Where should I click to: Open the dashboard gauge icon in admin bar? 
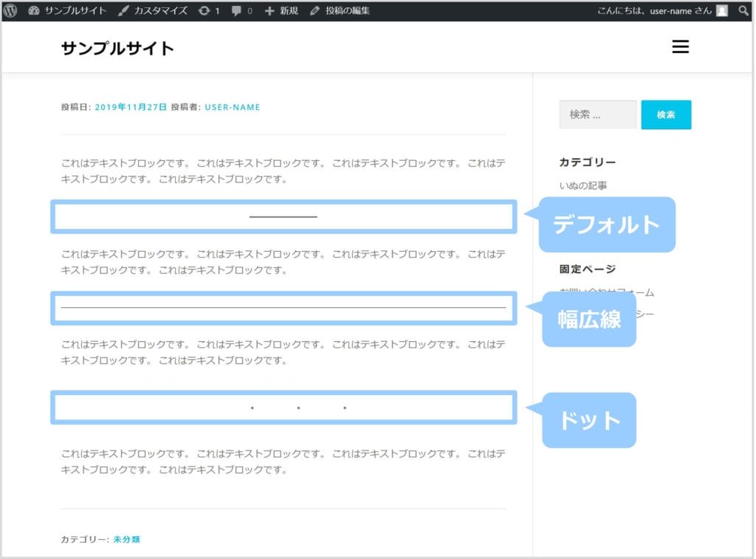tap(34, 11)
